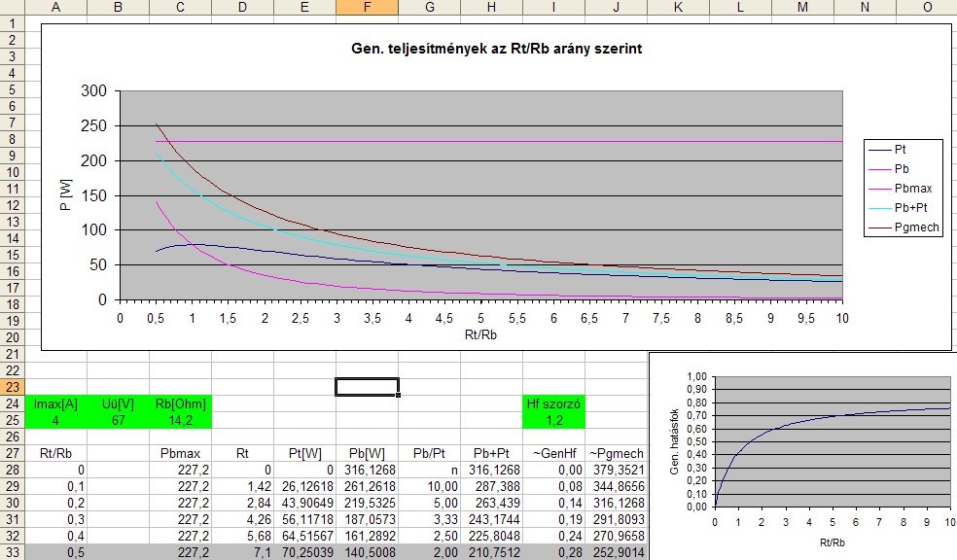Select column header K
Screen dimensions: 957x560
click(678, 8)
